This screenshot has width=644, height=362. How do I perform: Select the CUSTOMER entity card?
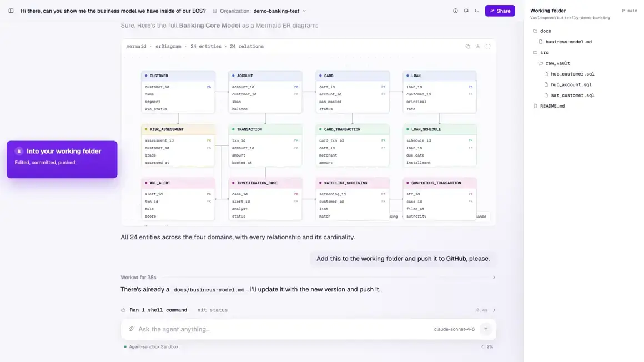pos(178,92)
